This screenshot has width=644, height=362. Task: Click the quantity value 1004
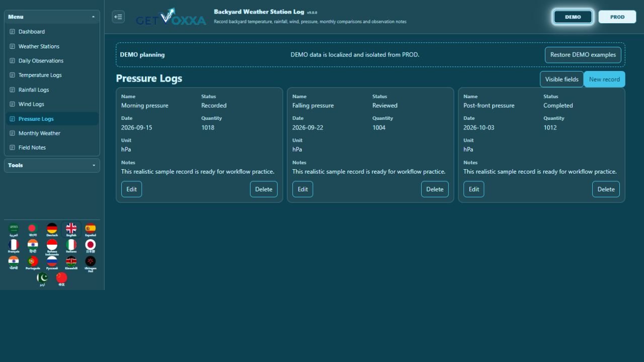(379, 128)
